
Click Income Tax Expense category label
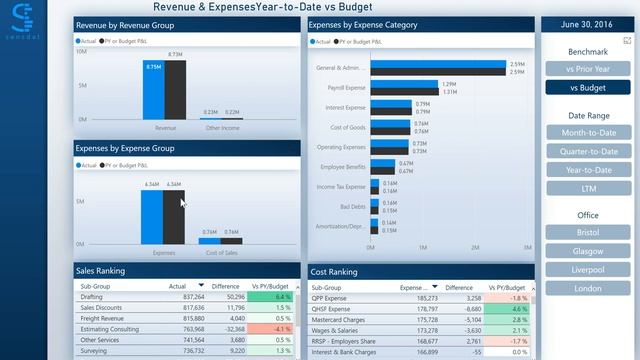point(341,187)
